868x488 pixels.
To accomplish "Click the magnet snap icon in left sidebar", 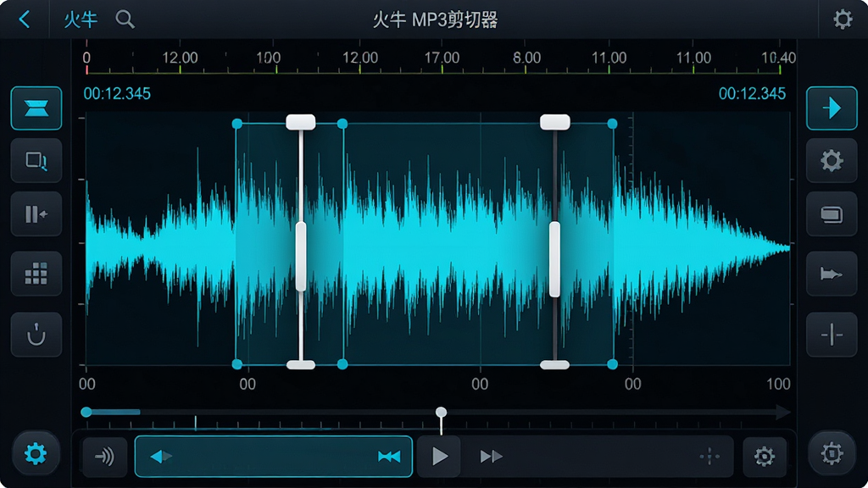I will pos(36,334).
